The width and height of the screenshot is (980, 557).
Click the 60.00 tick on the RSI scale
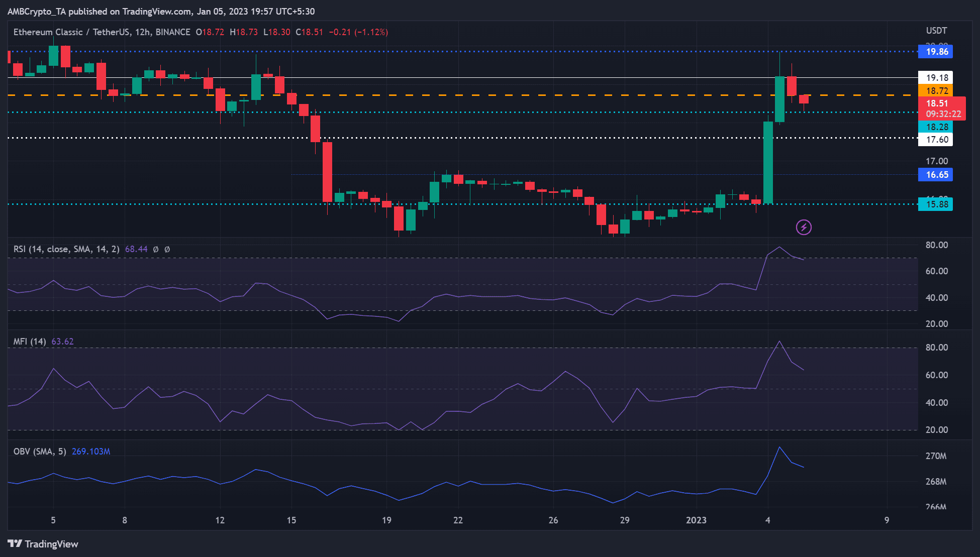coord(937,271)
